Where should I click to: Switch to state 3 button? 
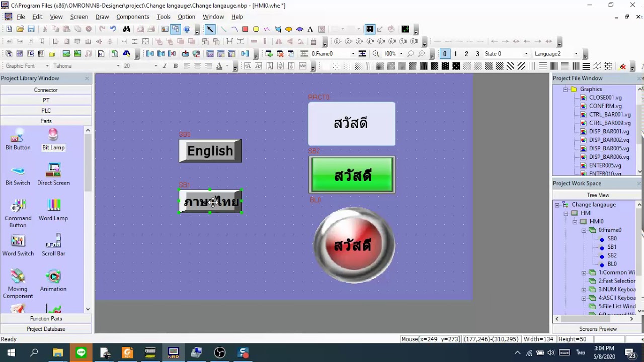click(477, 54)
